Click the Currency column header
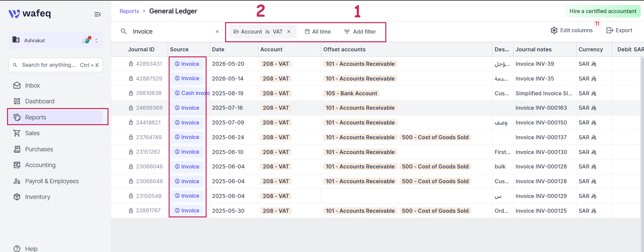The height and width of the screenshot is (252, 644). click(591, 49)
